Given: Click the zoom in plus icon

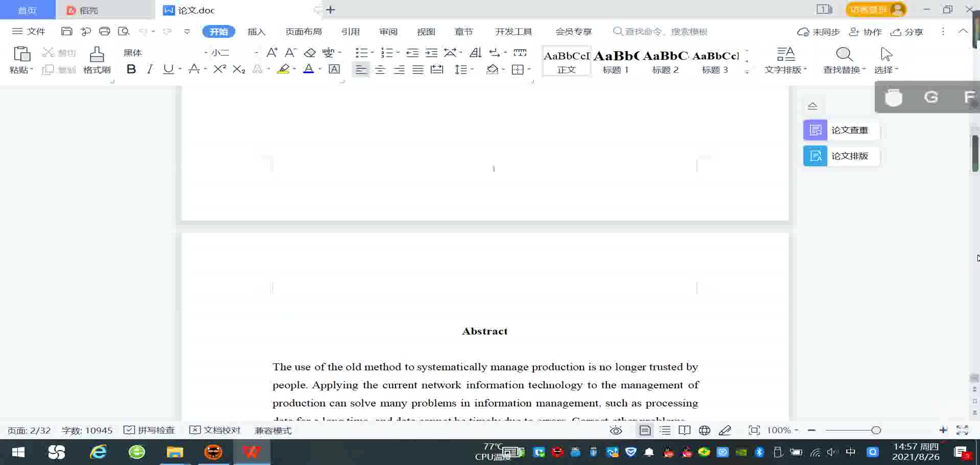Looking at the screenshot, I should (943, 430).
